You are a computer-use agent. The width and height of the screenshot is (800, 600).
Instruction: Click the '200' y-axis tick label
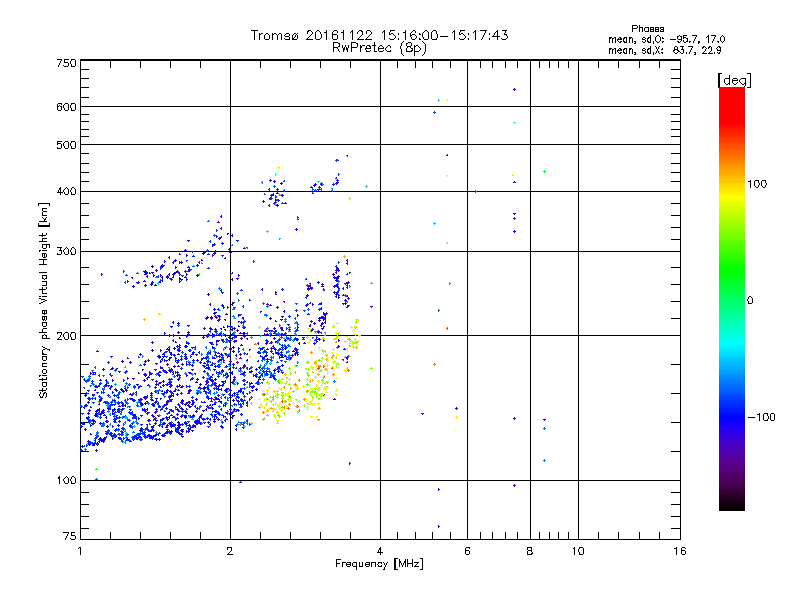(66, 336)
